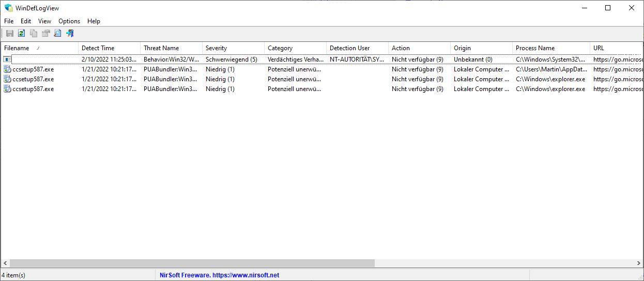Click the horizontal scrollbar thumb
This screenshot has width=644, height=281.
coord(192,263)
